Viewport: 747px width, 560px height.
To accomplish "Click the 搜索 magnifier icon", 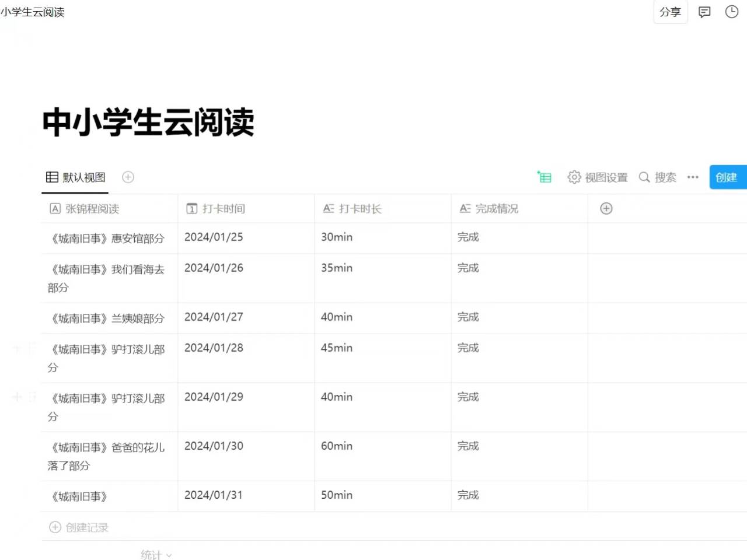I will click(x=644, y=177).
